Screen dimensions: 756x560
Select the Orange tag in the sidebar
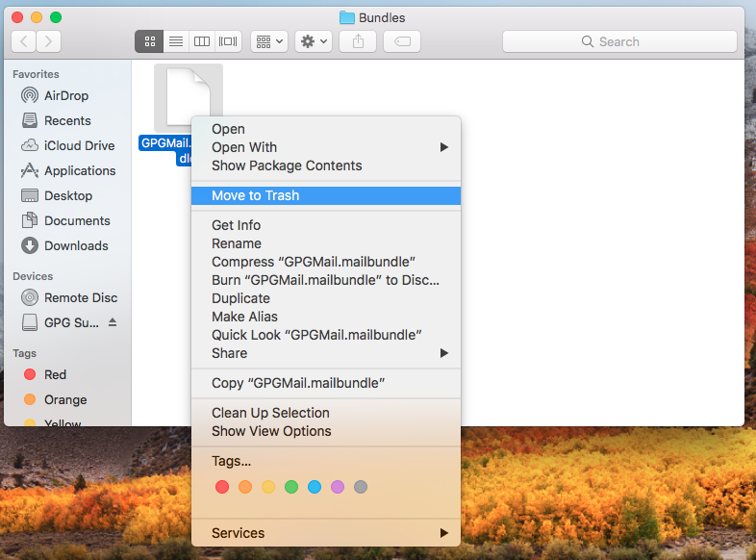(x=65, y=400)
